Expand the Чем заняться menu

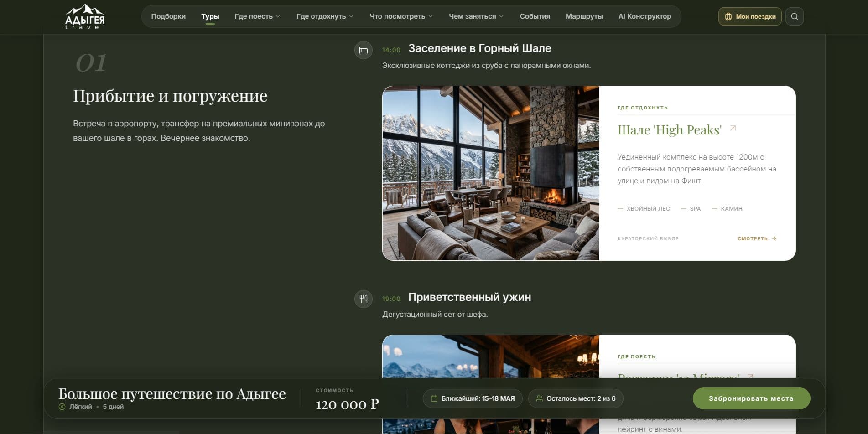(x=476, y=16)
